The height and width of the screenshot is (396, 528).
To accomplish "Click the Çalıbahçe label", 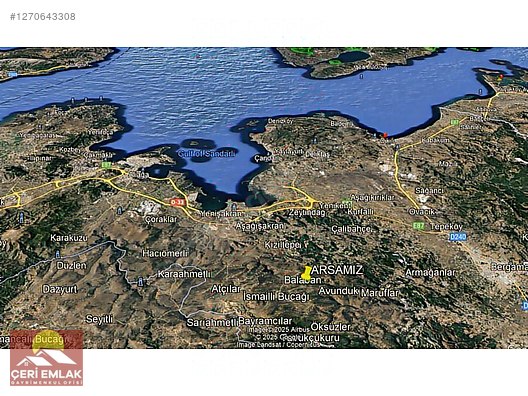I will (351, 229).
